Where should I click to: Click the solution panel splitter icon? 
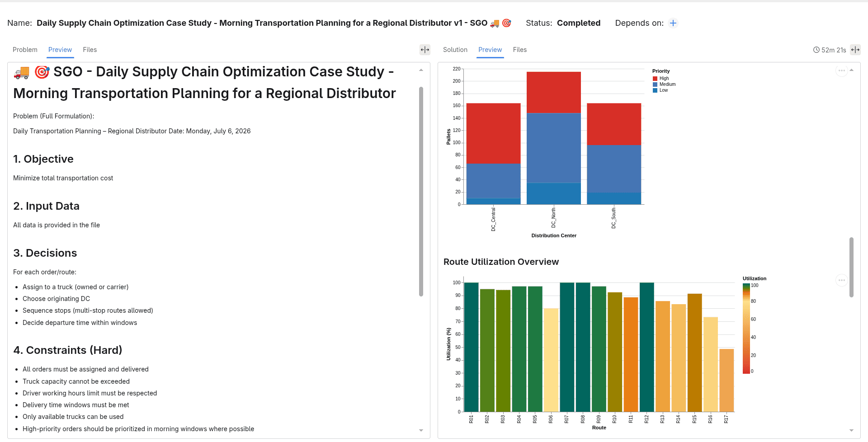(x=855, y=50)
